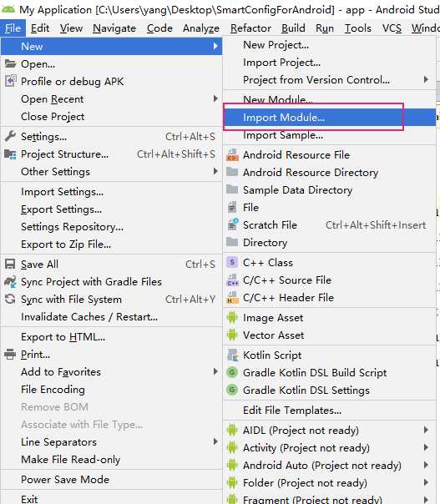Image resolution: width=440 pixels, height=504 pixels.
Task: Click the Print printer icon
Action: click(x=10, y=354)
